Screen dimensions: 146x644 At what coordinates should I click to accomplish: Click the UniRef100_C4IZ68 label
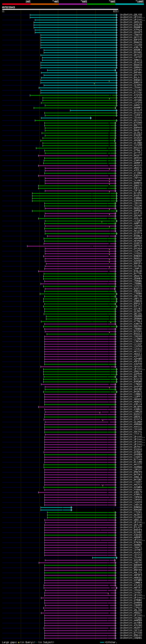131,45
